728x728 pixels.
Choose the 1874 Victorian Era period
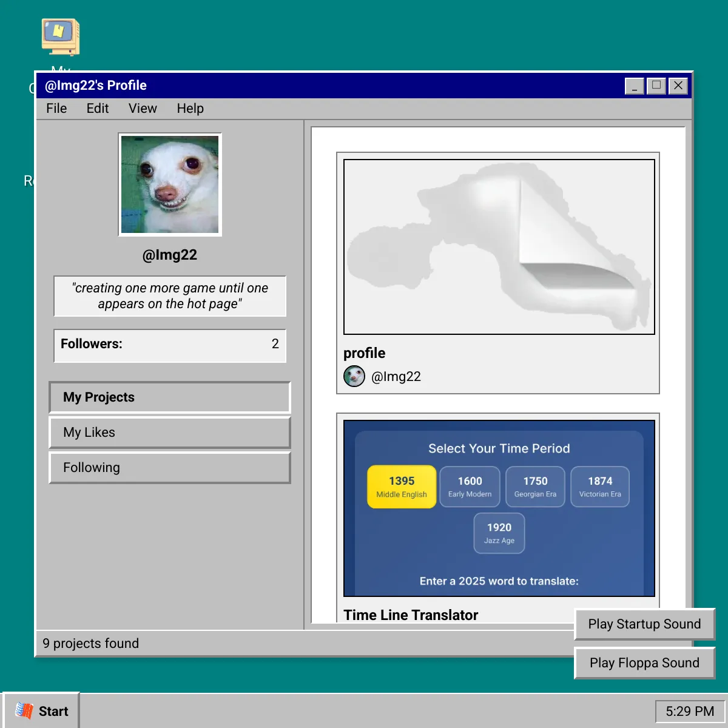click(x=600, y=487)
